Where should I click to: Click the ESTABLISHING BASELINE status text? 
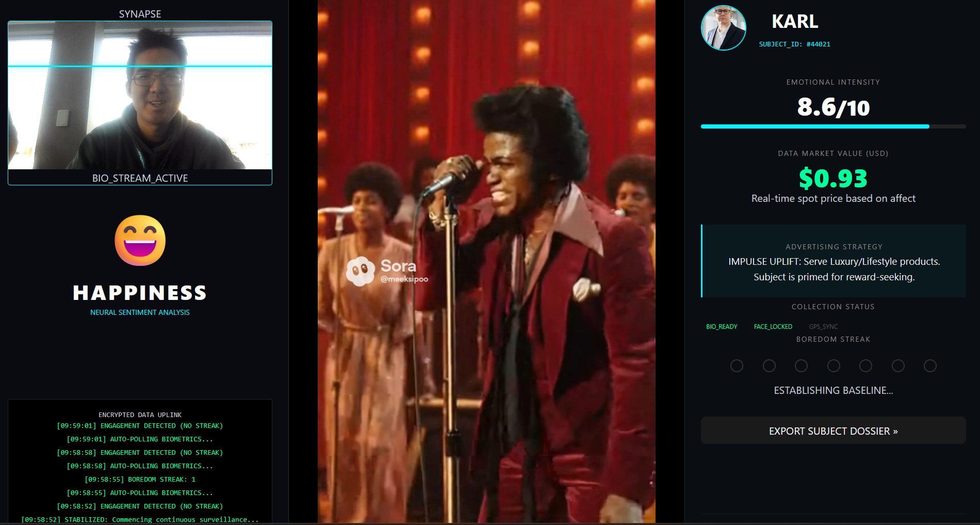[833, 390]
